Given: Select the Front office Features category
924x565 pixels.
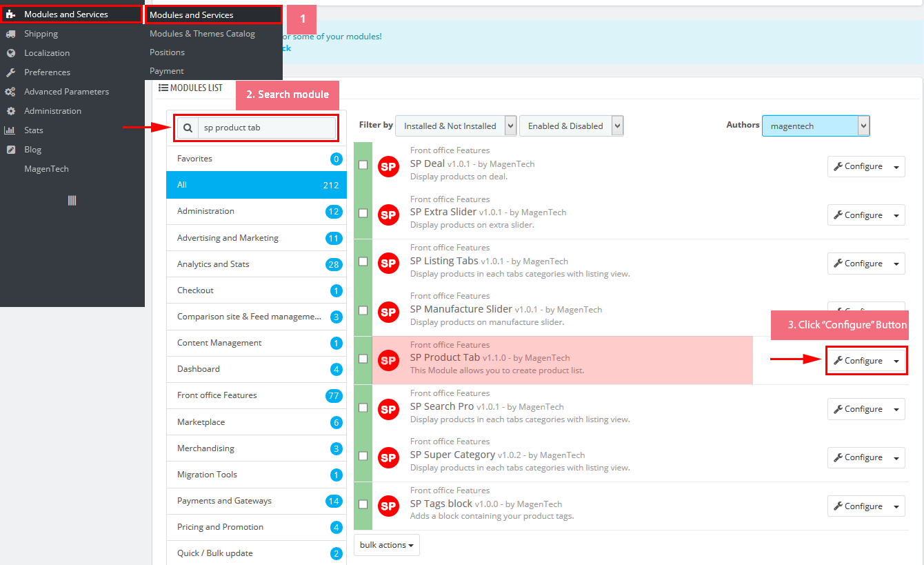Looking at the screenshot, I should [257, 395].
